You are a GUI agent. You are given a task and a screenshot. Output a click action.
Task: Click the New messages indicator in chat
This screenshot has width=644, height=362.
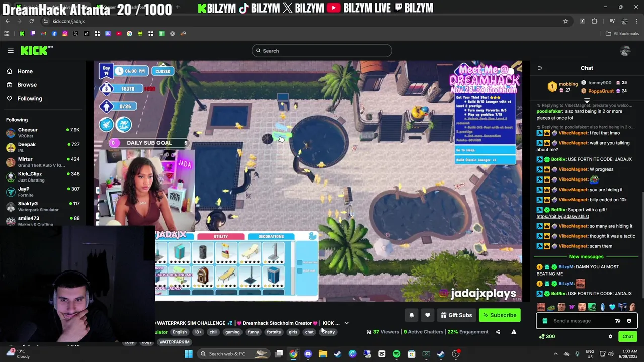pyautogui.click(x=586, y=257)
